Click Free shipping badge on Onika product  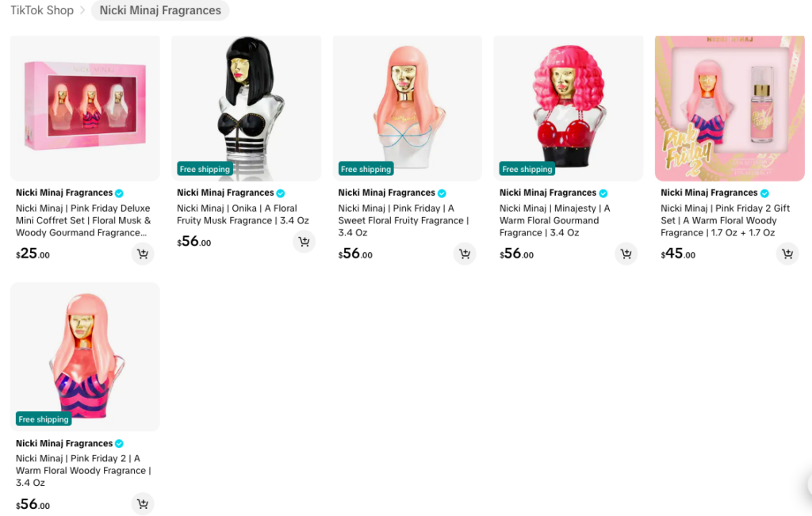click(x=205, y=169)
